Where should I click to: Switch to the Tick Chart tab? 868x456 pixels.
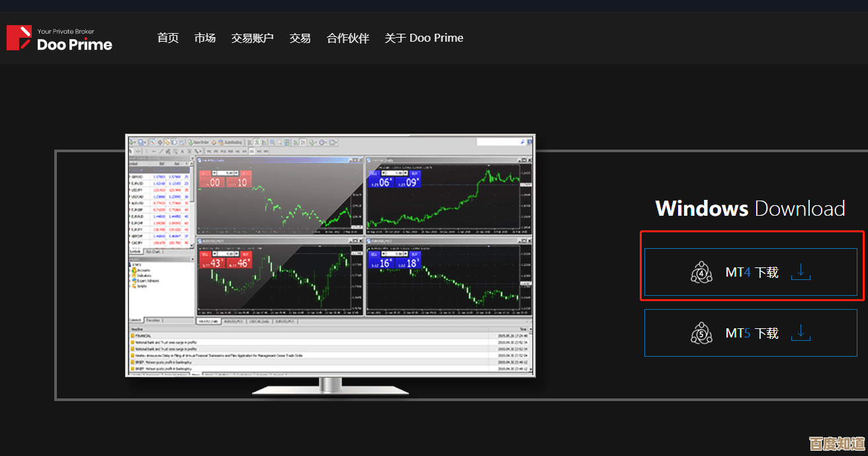153,252
